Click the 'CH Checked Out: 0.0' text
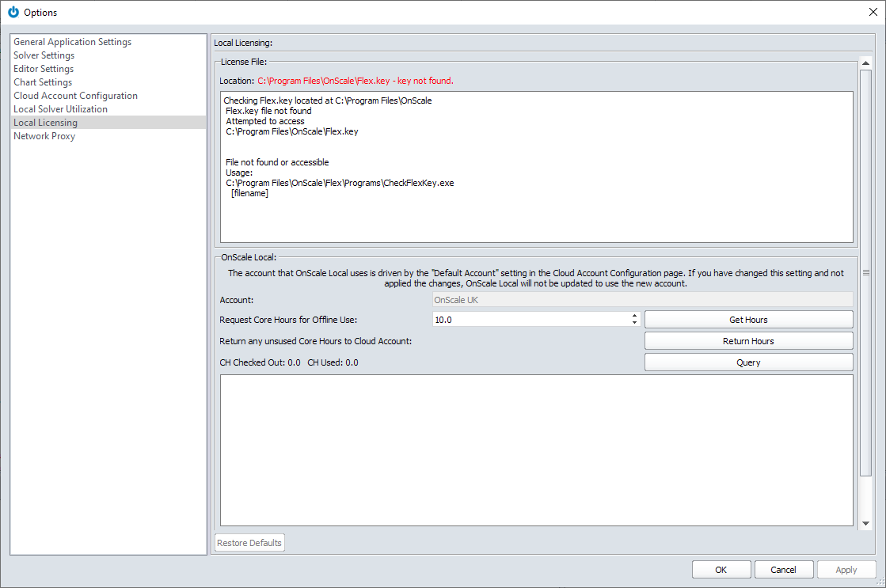The height and width of the screenshot is (588, 886). (260, 362)
